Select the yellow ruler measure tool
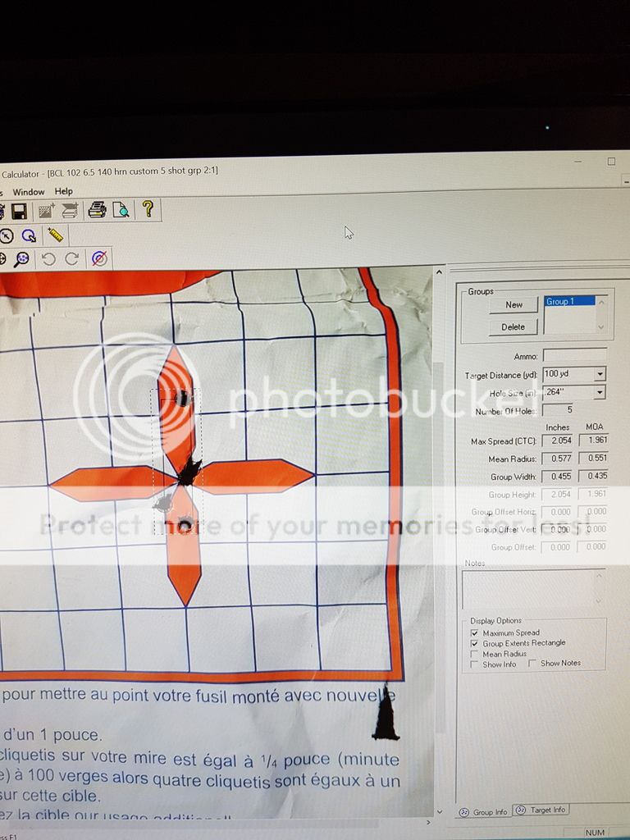This screenshot has width=630, height=840. (55, 235)
